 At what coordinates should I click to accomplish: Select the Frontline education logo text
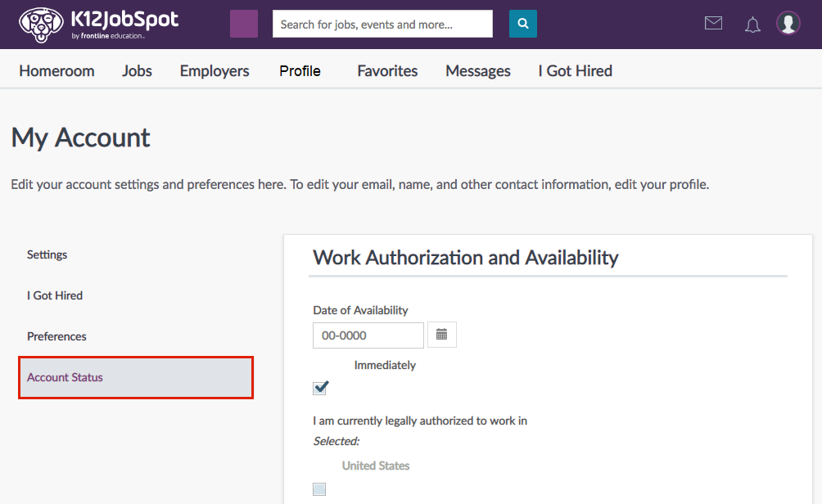tap(108, 36)
